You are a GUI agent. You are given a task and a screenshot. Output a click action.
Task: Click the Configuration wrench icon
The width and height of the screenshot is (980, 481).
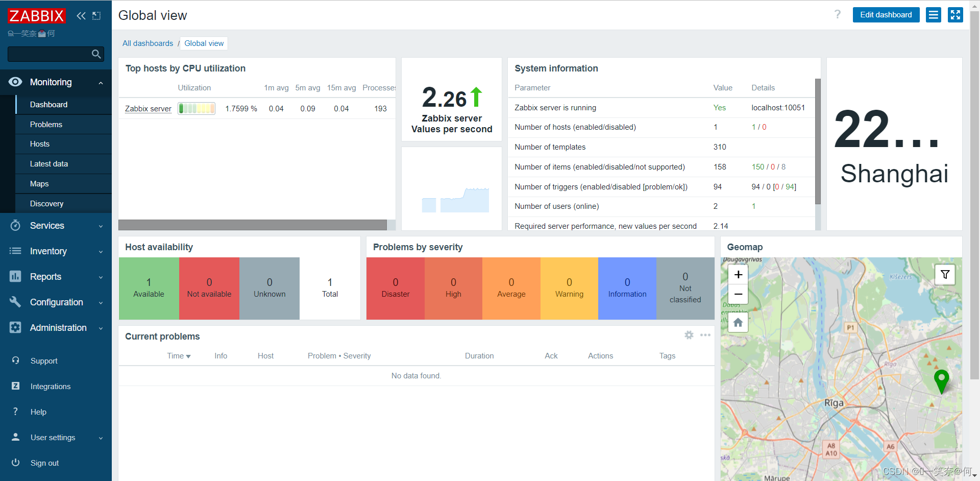[x=15, y=302]
